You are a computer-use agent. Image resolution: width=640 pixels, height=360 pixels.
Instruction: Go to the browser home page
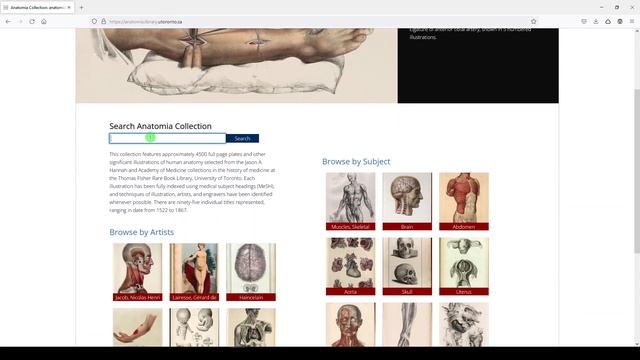44,21
